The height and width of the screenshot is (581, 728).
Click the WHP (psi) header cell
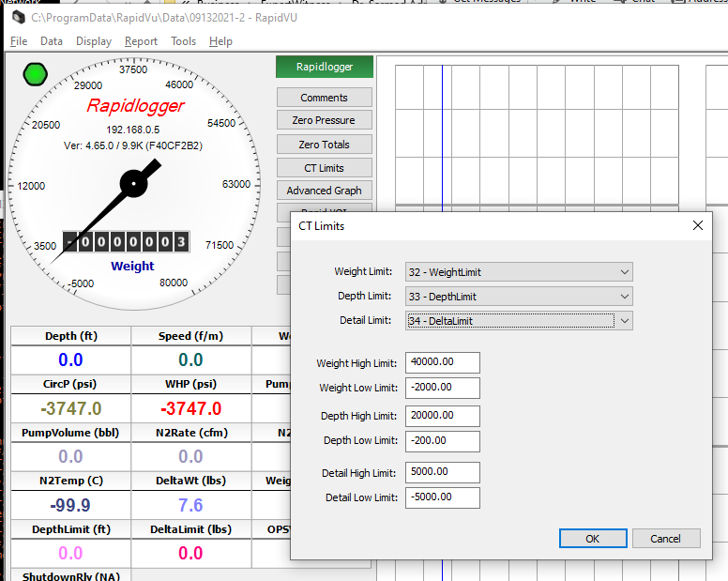click(190, 385)
